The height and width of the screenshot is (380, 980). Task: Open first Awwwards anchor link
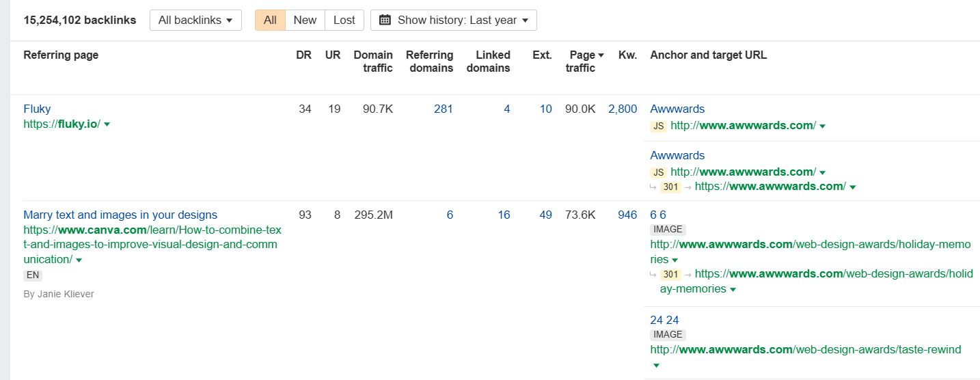tap(677, 109)
